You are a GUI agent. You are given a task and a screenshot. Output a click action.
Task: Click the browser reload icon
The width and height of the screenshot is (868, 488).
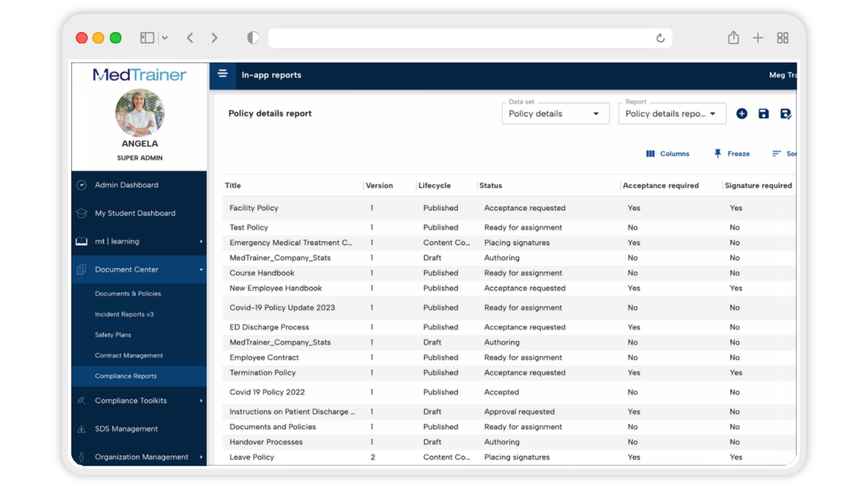(x=660, y=38)
